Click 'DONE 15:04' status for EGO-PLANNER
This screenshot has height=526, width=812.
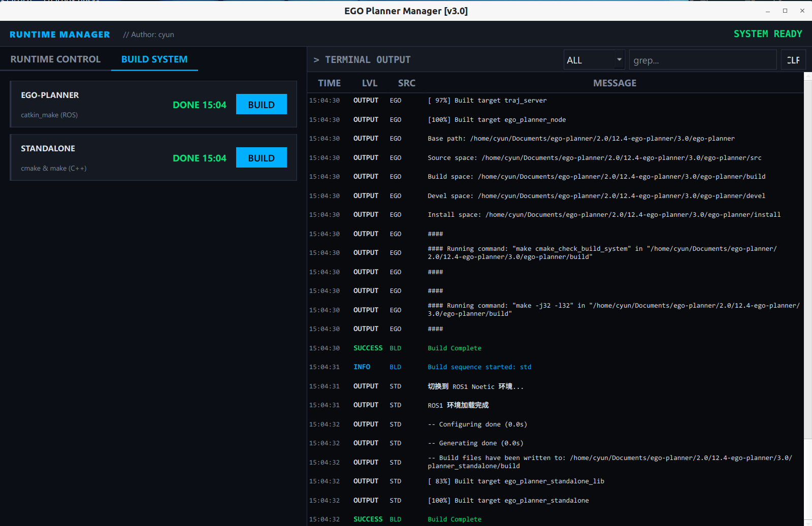(200, 105)
